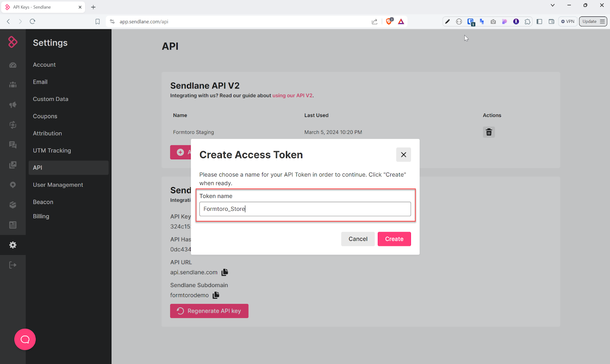Click the address bar URL
This screenshot has height=364, width=610.
pyautogui.click(x=144, y=22)
